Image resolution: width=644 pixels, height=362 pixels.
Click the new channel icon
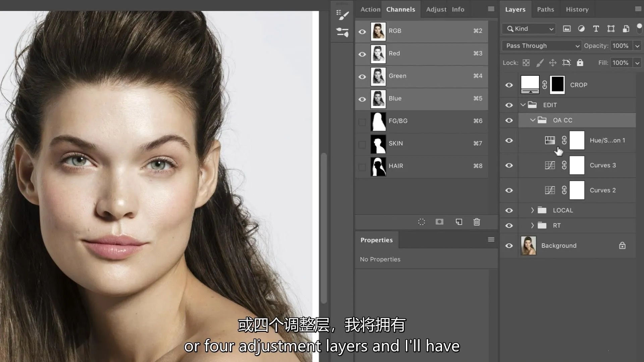[x=458, y=222]
